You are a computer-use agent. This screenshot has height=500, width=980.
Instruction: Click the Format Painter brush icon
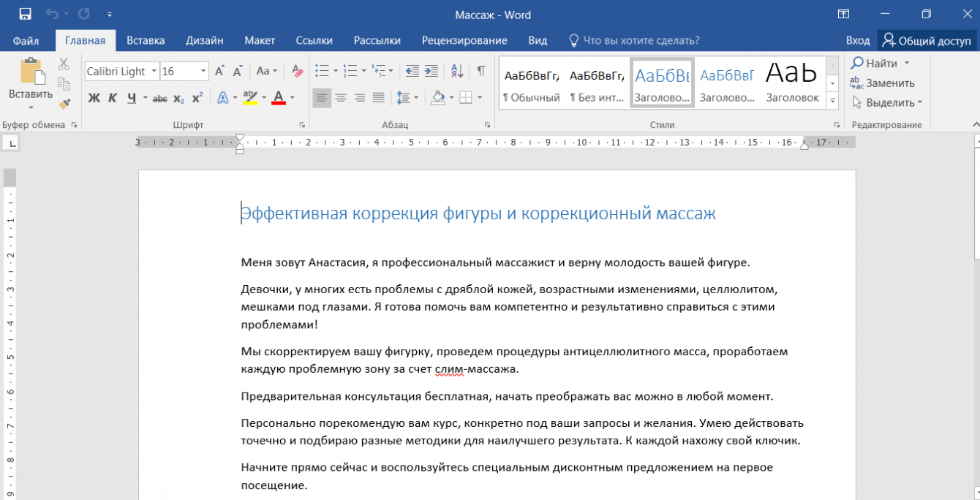coord(64,103)
